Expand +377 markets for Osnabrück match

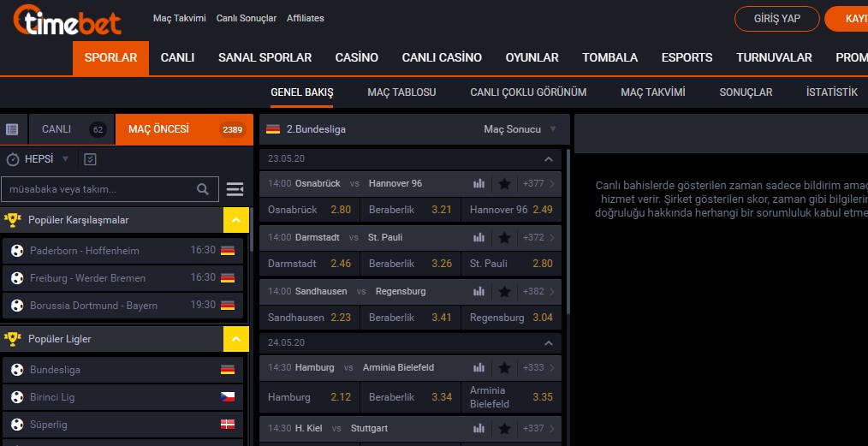pyautogui.click(x=538, y=184)
